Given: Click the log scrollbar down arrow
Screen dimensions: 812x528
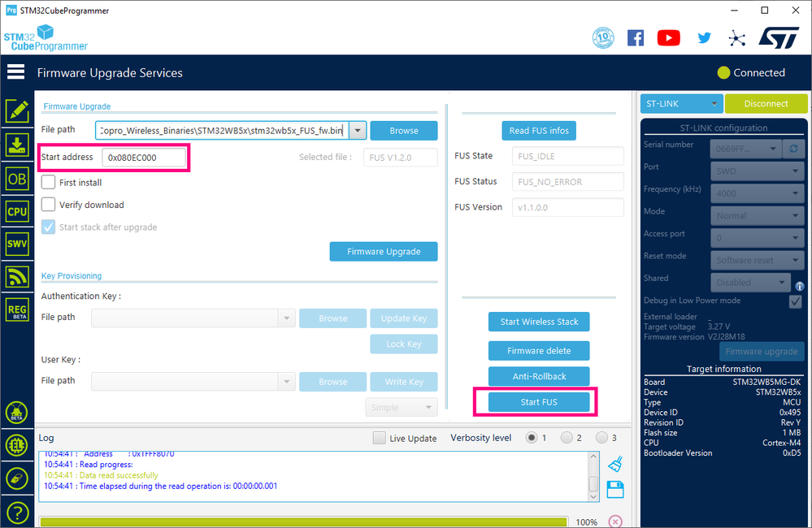Looking at the screenshot, I should click(593, 497).
